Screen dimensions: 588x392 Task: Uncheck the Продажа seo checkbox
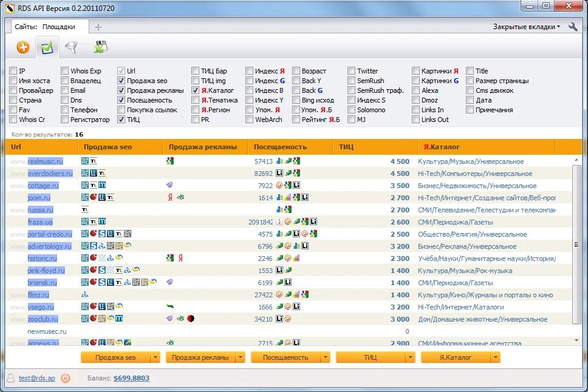tap(121, 81)
